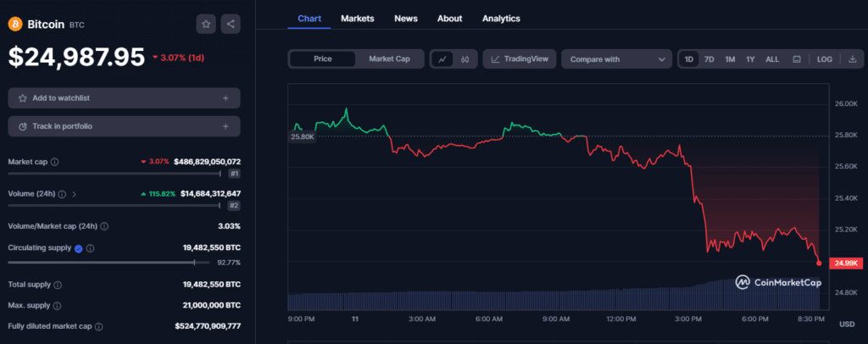
Task: Switch to line chart view icon
Action: click(x=442, y=59)
